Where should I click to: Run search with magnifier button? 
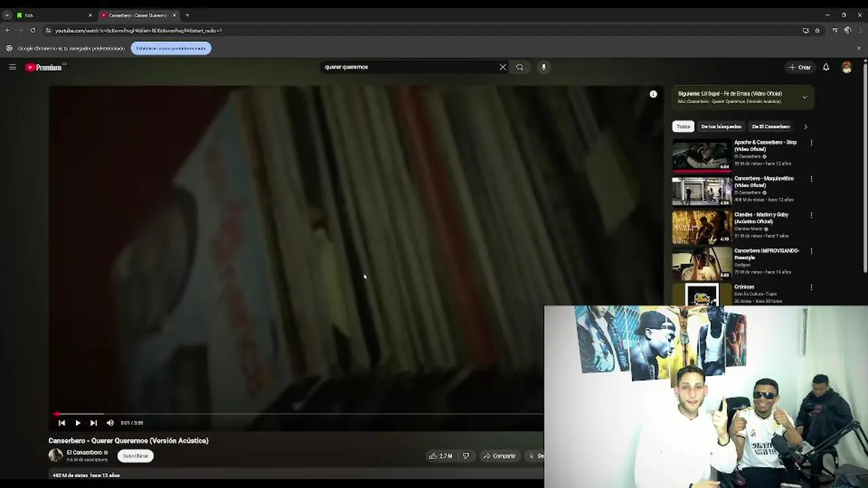519,67
